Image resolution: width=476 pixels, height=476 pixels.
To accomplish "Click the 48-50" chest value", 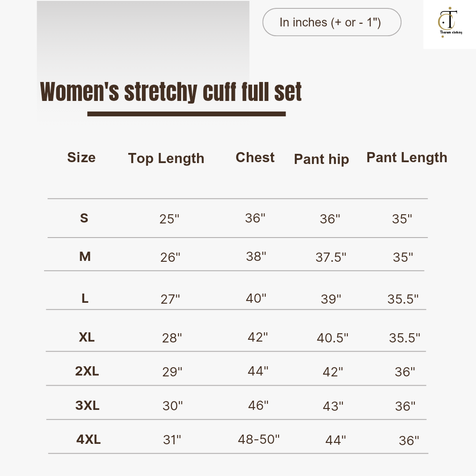I will point(259,439).
